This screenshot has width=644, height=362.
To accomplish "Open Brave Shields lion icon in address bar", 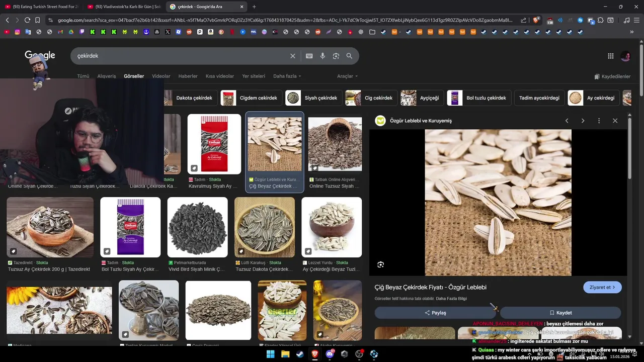I will coord(536,20).
